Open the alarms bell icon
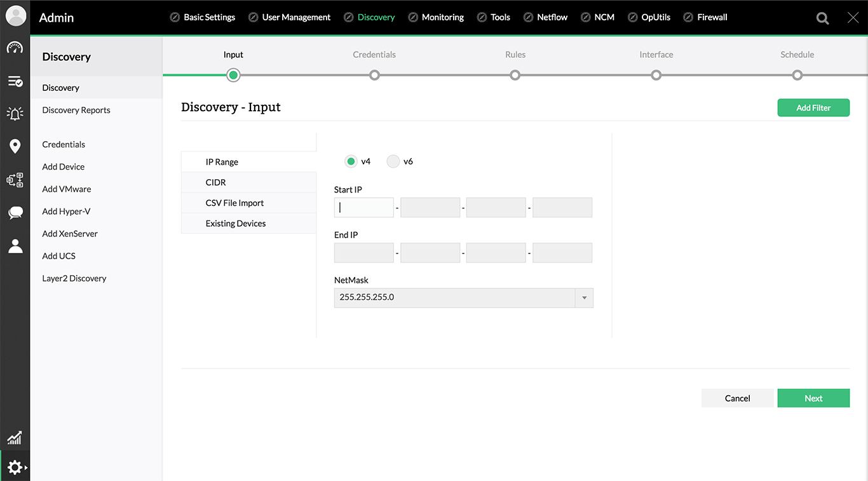 (15, 114)
